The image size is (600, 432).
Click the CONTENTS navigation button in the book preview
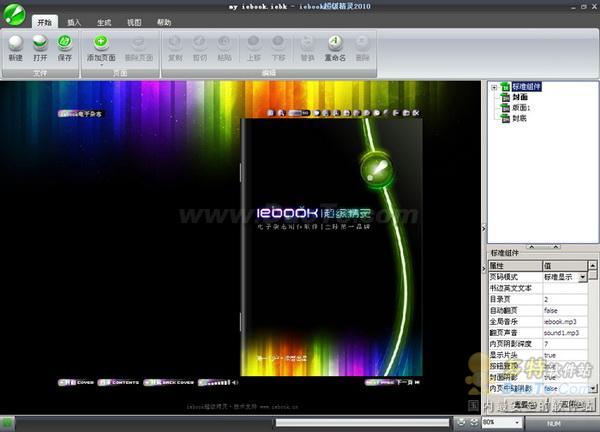(119, 382)
